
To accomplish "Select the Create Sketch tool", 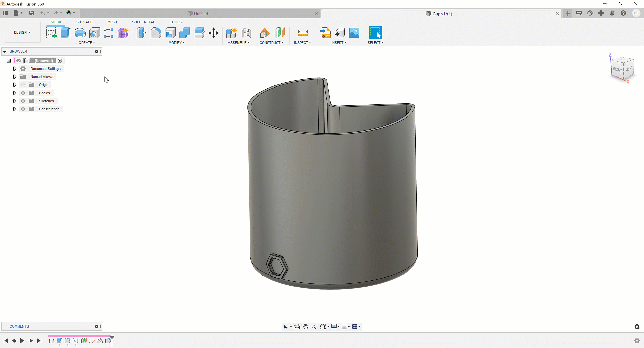I will [51, 33].
